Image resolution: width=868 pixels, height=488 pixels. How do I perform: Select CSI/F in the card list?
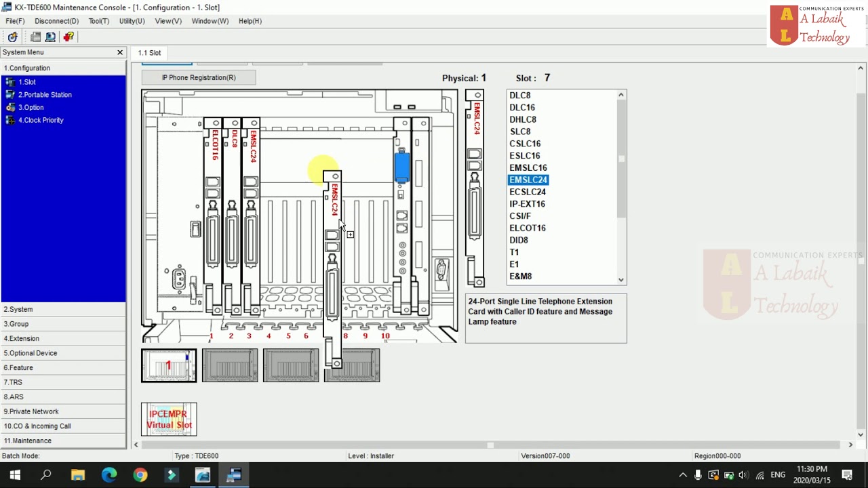(x=520, y=216)
